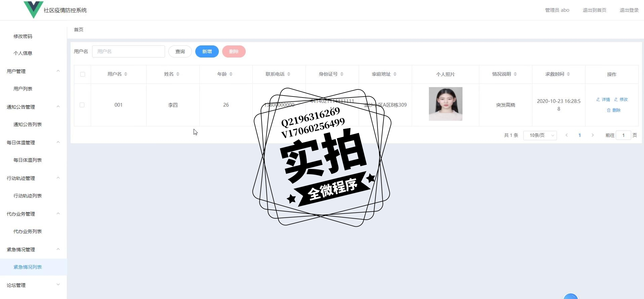Sort 用户名 column with its arrows
This screenshot has width=644, height=299.
pos(126,74)
